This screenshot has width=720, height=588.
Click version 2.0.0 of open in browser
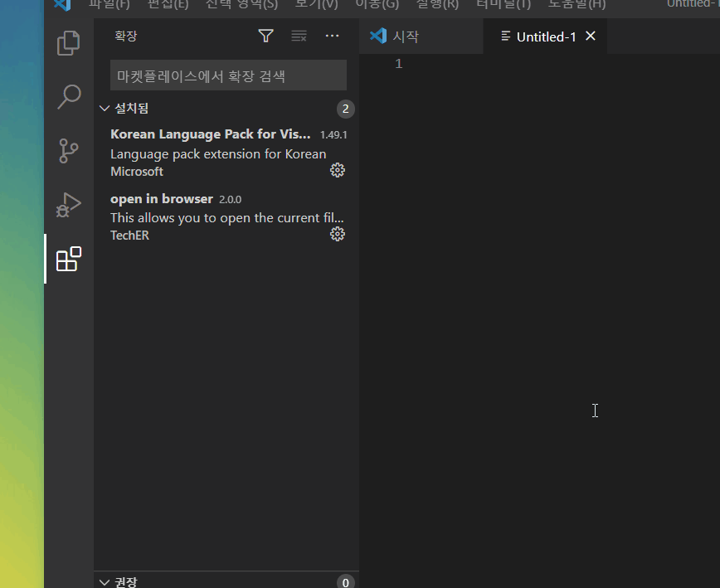[230, 199]
